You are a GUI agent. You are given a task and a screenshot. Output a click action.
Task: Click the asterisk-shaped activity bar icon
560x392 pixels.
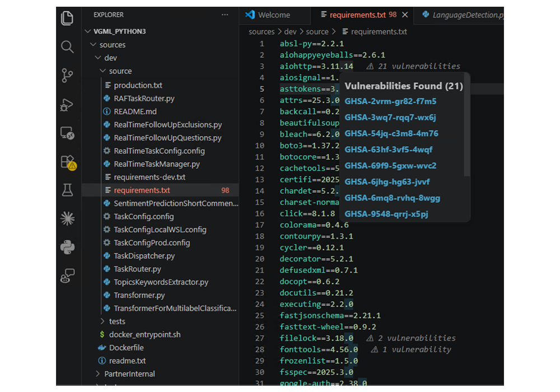(x=68, y=218)
